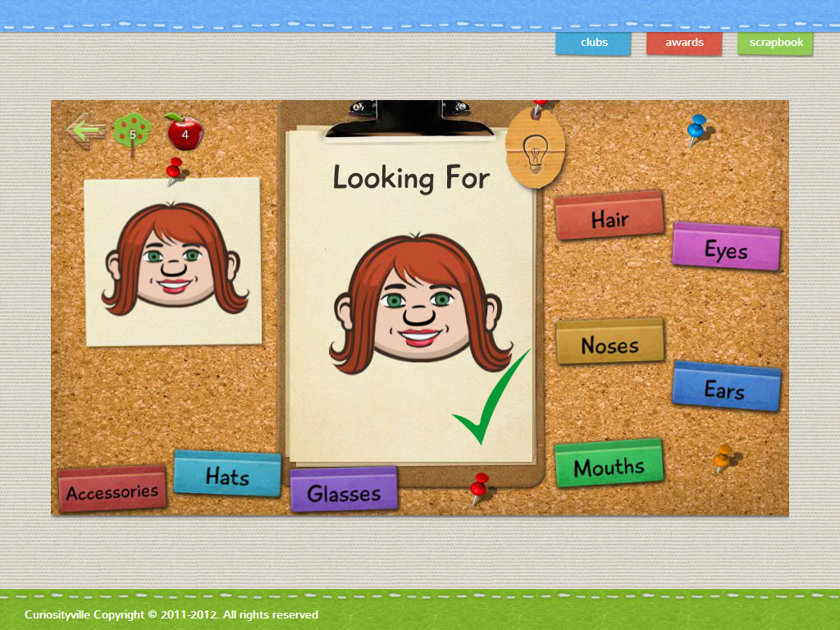Open the awards tab
The height and width of the screenshot is (630, 840).
pyautogui.click(x=684, y=43)
